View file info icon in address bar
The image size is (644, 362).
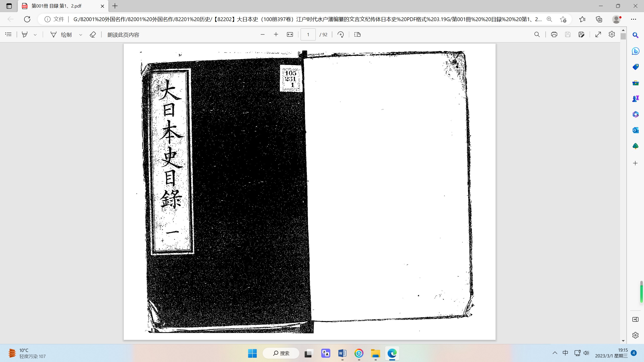click(47, 19)
